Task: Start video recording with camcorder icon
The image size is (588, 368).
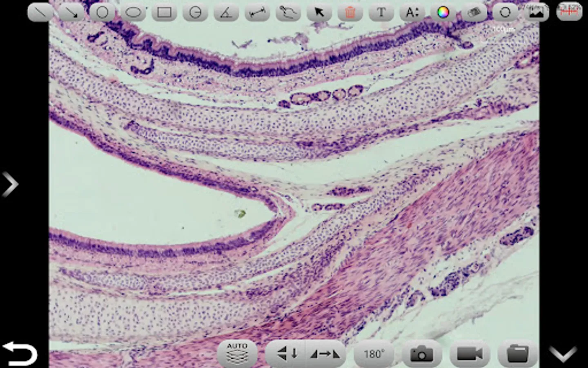Action: click(x=470, y=353)
